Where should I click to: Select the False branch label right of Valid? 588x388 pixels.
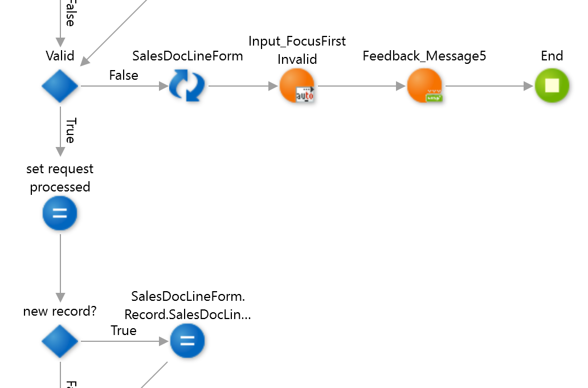coord(124,75)
